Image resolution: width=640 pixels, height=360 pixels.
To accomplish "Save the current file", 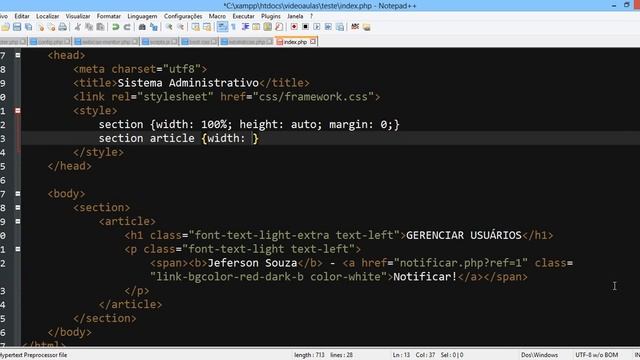I will point(17,27).
